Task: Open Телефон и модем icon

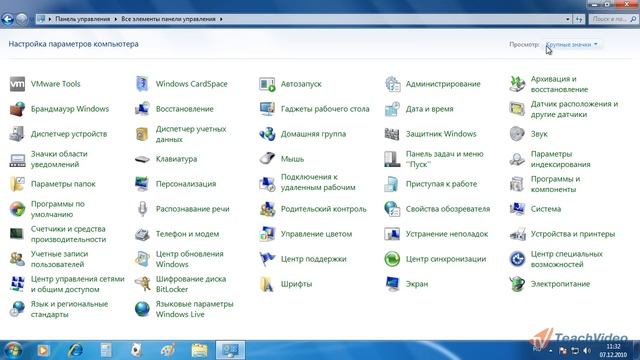Action: [142, 234]
